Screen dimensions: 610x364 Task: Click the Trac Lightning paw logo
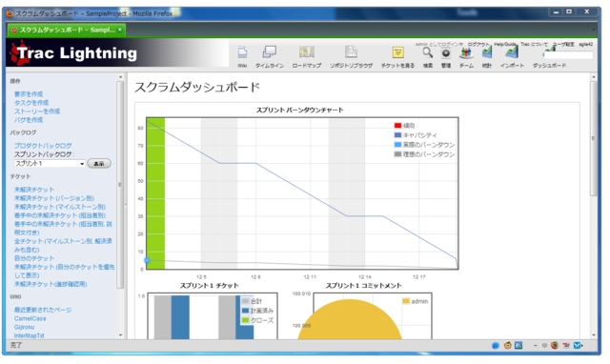point(19,52)
